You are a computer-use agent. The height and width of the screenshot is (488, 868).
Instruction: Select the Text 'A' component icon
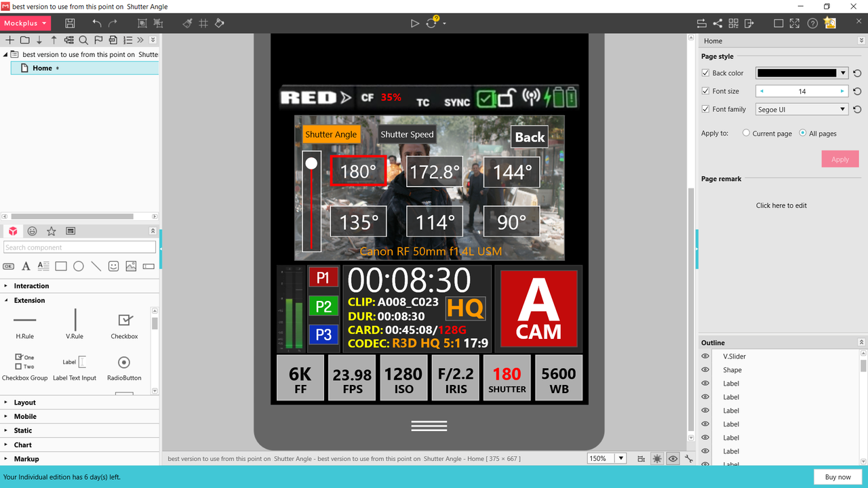tap(26, 266)
